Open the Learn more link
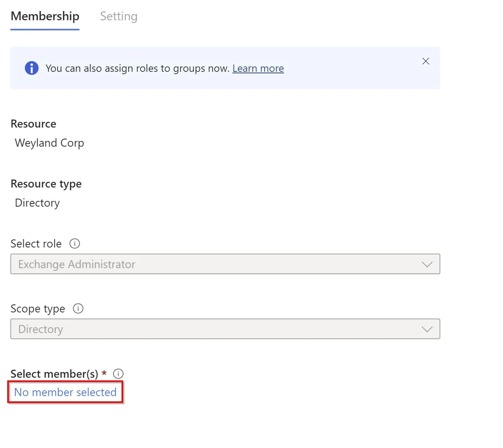Viewport: 503px width, 448px height. coord(258,68)
